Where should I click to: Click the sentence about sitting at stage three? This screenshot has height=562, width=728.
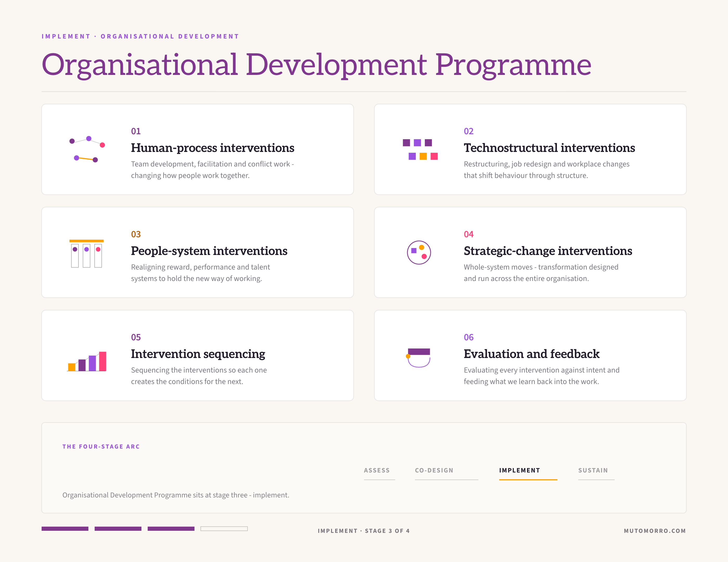point(176,495)
